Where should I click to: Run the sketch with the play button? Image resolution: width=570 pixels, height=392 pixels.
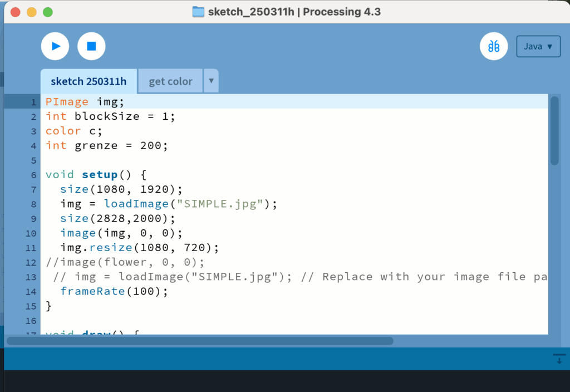click(x=55, y=46)
